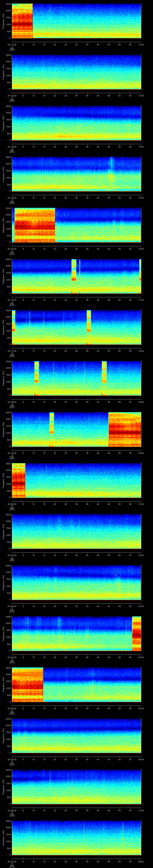Click the 20:14:00 start time label
Image resolution: width=153 pixels, height=868 pixels.
12,198
